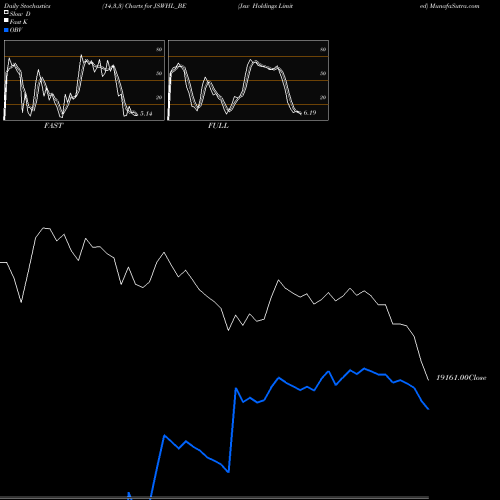The width and height of the screenshot is (500, 500).
Task: Click the 50 level label in FULL chart
Action: 323,73
